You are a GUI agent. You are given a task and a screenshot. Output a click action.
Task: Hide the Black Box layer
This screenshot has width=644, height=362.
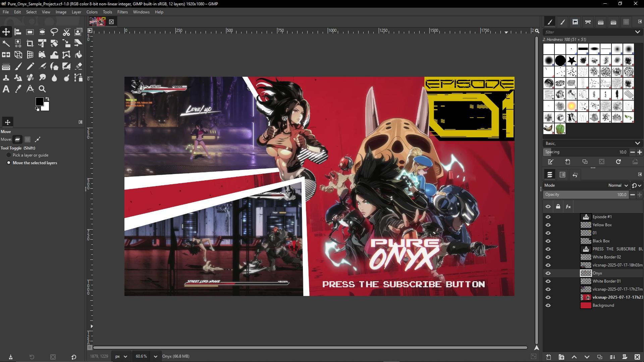tap(548, 241)
